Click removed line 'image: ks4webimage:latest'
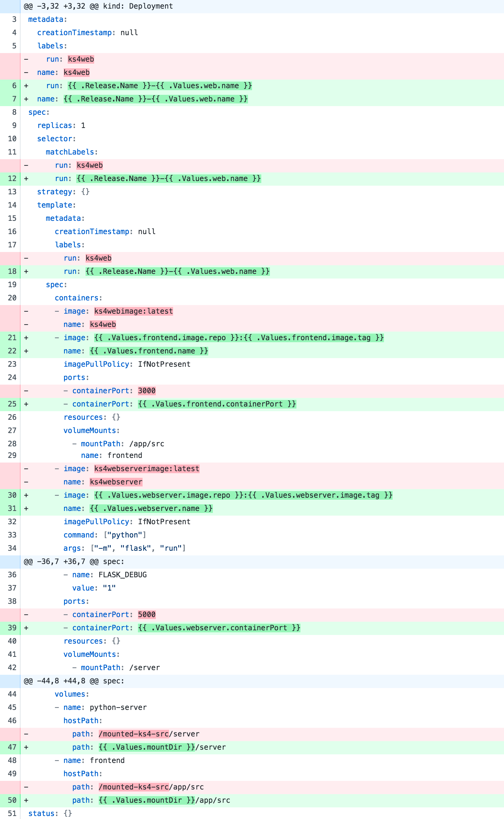504x819 pixels. 262,311
